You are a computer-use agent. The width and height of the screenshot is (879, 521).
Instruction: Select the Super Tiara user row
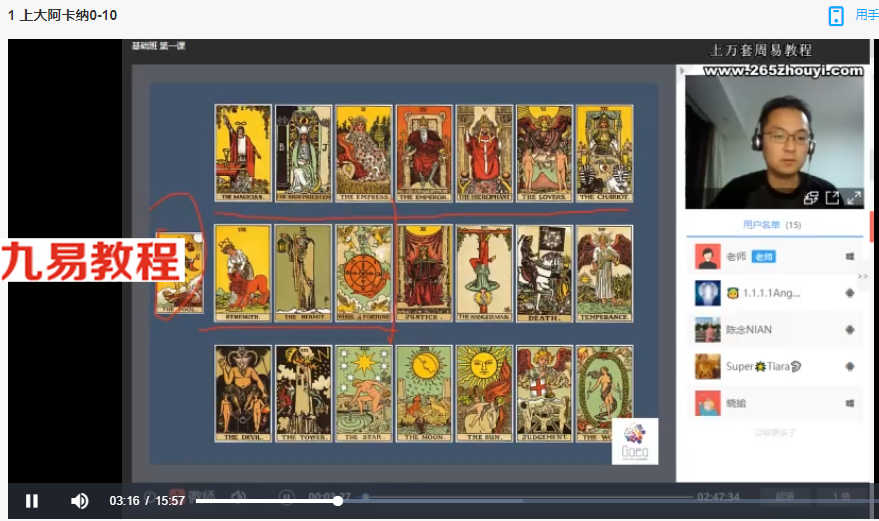pyautogui.click(x=775, y=366)
